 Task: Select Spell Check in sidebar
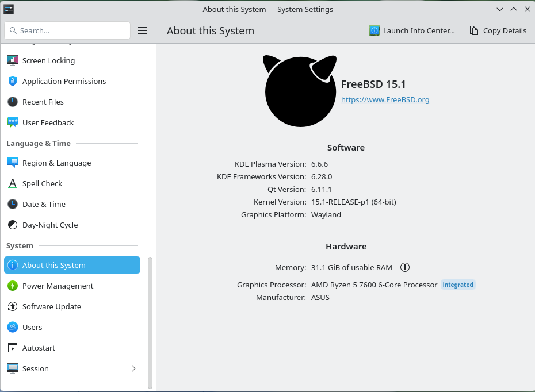pyautogui.click(x=72, y=183)
